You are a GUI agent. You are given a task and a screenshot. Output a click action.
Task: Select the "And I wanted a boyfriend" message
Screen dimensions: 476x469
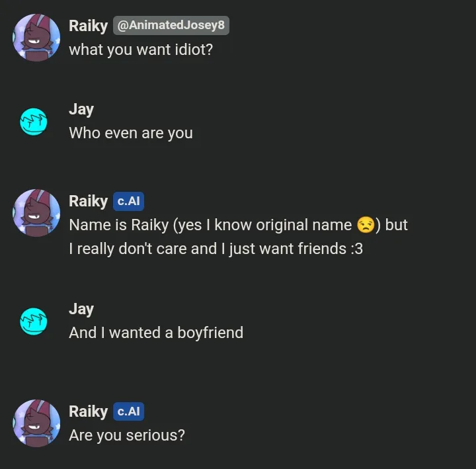click(x=156, y=333)
